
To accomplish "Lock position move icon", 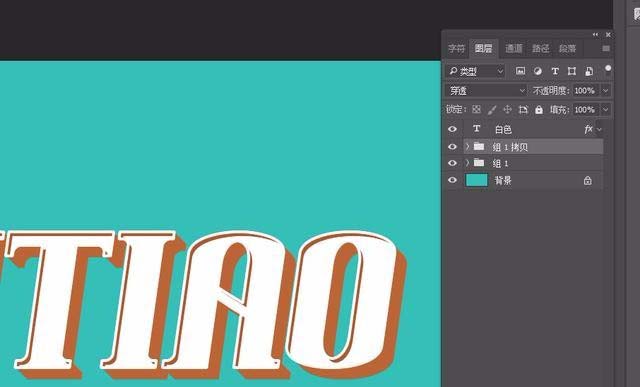I will (x=507, y=109).
